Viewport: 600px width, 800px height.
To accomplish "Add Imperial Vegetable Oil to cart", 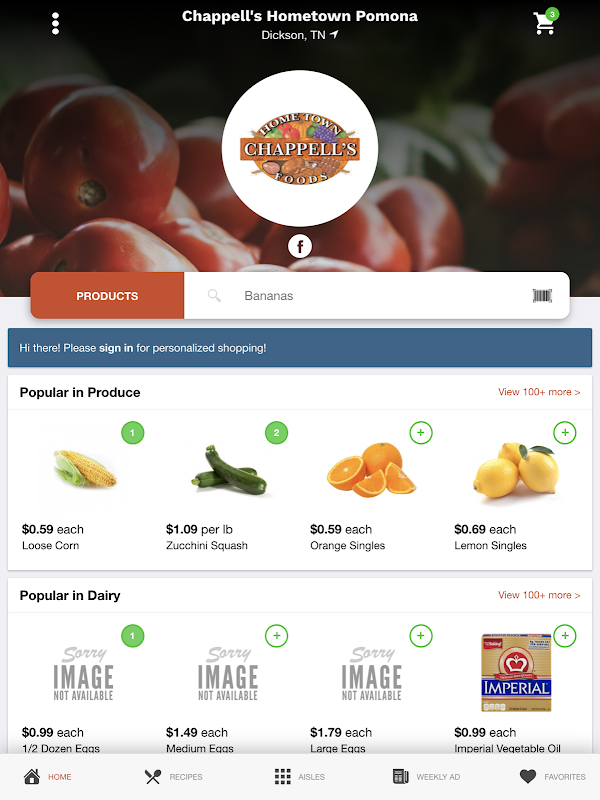I will click(x=565, y=636).
